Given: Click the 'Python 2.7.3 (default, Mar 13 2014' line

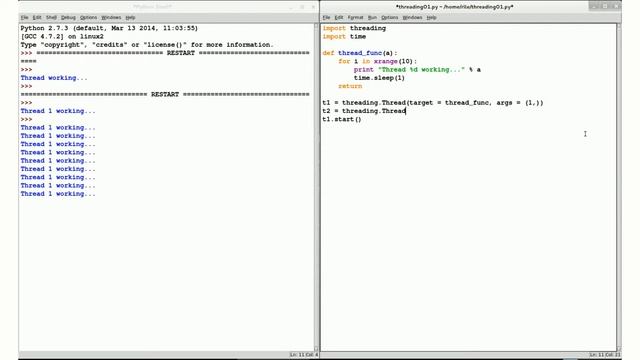Looking at the screenshot, I should click(109, 28).
